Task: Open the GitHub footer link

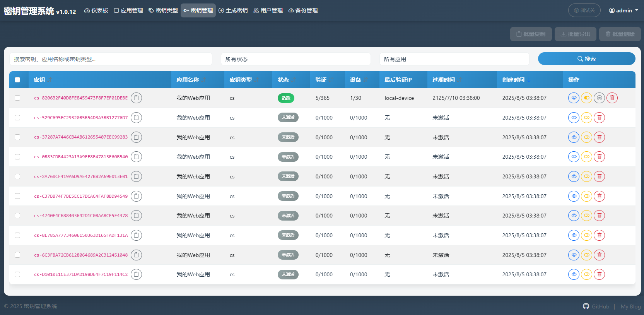Action: pyautogui.click(x=596, y=306)
